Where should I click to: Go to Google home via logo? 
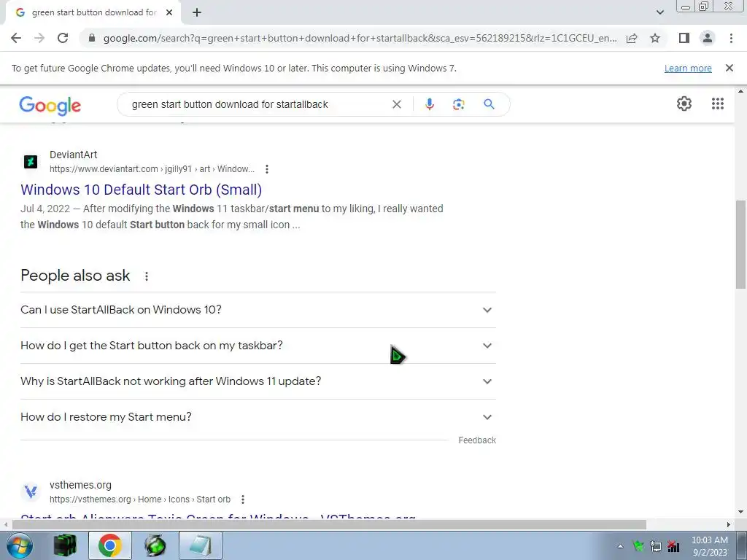click(x=50, y=105)
